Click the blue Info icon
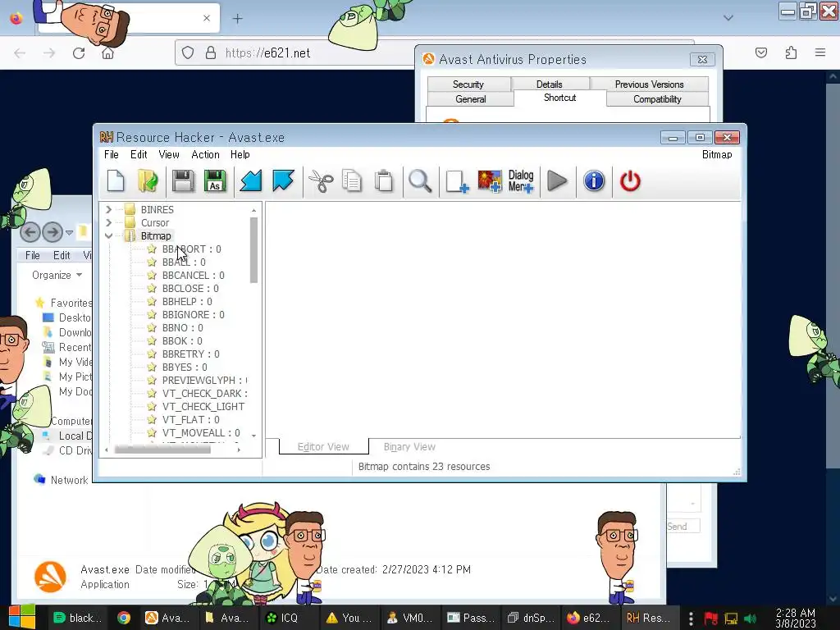The height and width of the screenshot is (630, 840). pyautogui.click(x=594, y=181)
